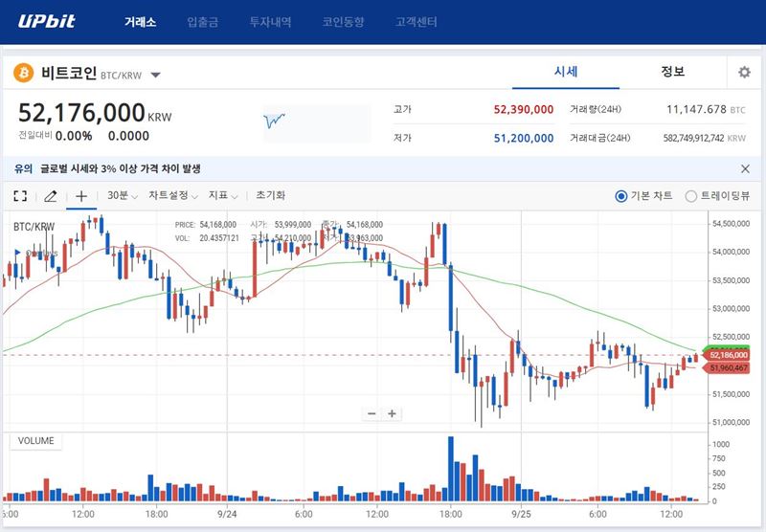
Task: Click the mini price sparkline thumbnail
Action: pos(317,123)
